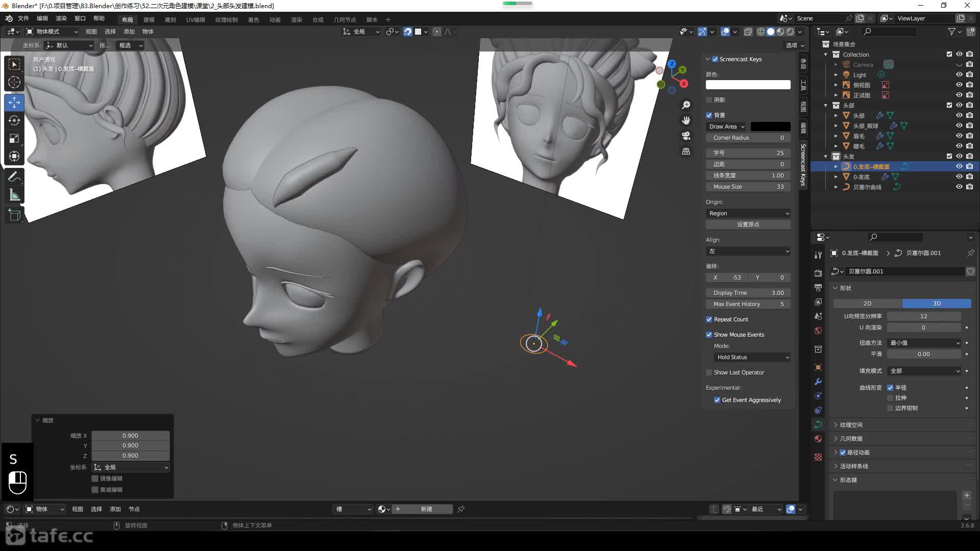Activate the Cursor tool
Image resolution: width=980 pixels, height=551 pixels.
(14, 82)
